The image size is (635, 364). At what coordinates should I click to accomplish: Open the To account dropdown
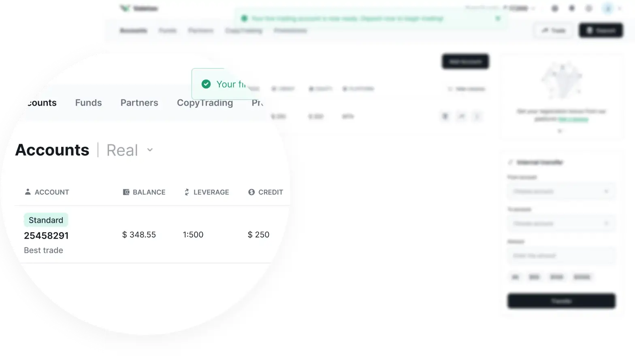click(x=561, y=223)
